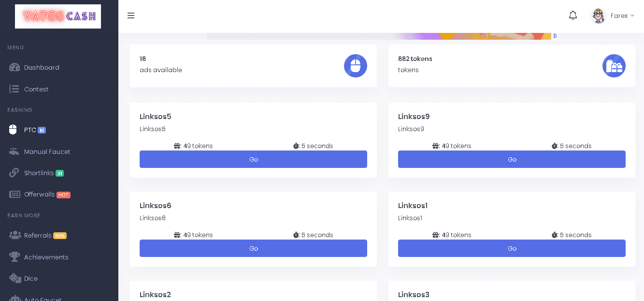The width and height of the screenshot is (644, 301).
Task: Open the Shortlinks menu item
Action: pyautogui.click(x=39, y=173)
